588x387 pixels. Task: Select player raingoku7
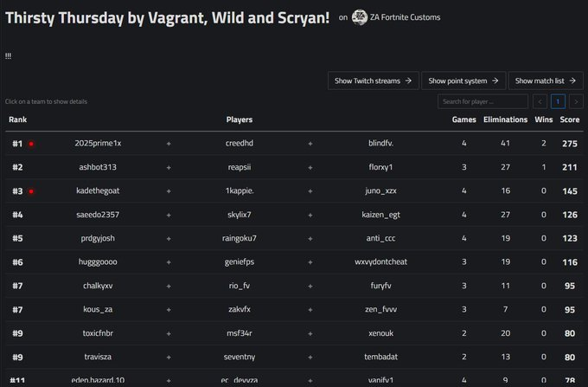pyautogui.click(x=240, y=238)
